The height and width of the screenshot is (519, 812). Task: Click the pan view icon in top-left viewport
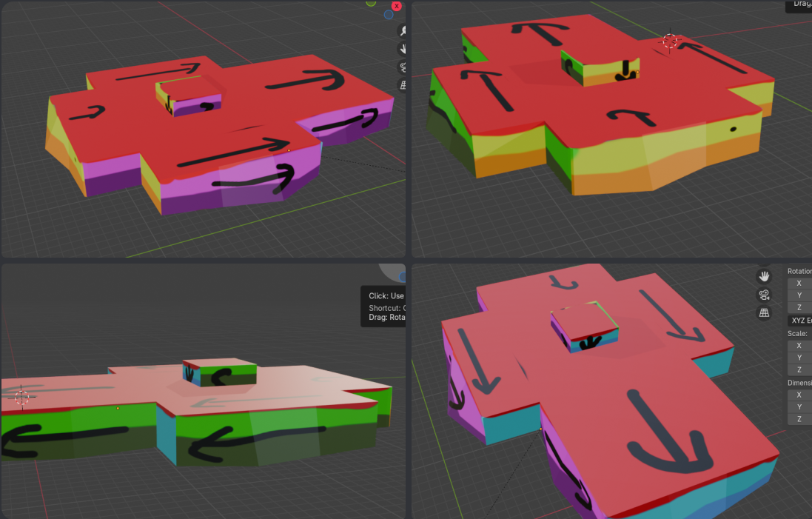click(x=403, y=49)
